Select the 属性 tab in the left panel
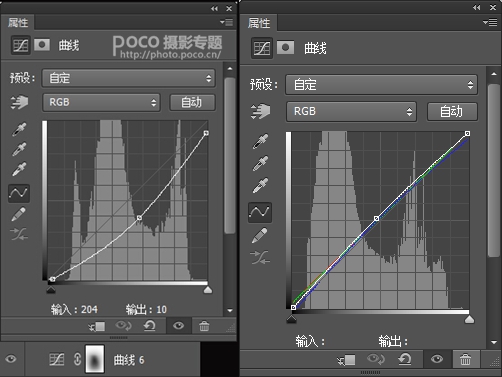Image resolution: width=502 pixels, height=377 pixels. (x=18, y=23)
